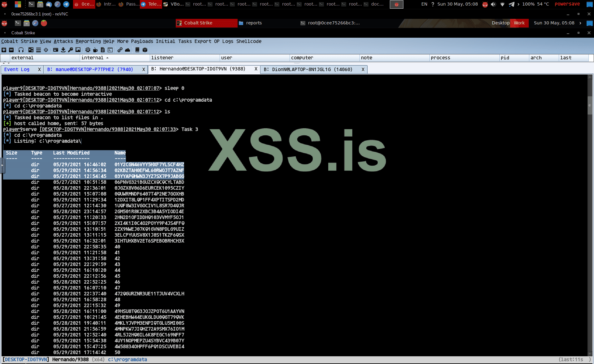Close the manue@DESKTOP-P7TPHE2 tab
Image resolution: width=594 pixels, height=364 pixels.
144,70
